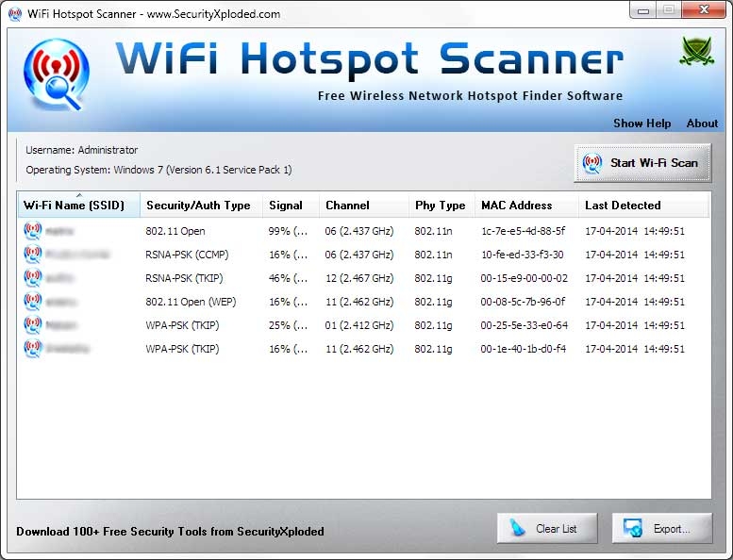Sort by Phy Type column header
This screenshot has width=733, height=560.
pos(441,205)
